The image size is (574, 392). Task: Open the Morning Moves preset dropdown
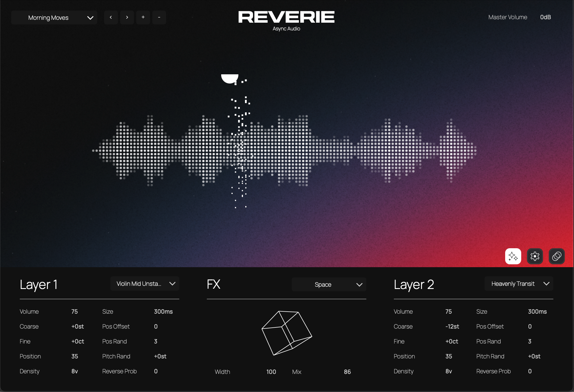54,18
